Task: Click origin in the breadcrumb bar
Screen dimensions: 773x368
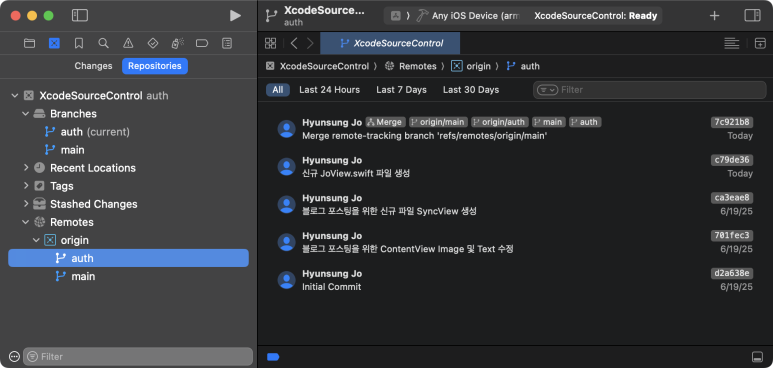Action: click(478, 66)
